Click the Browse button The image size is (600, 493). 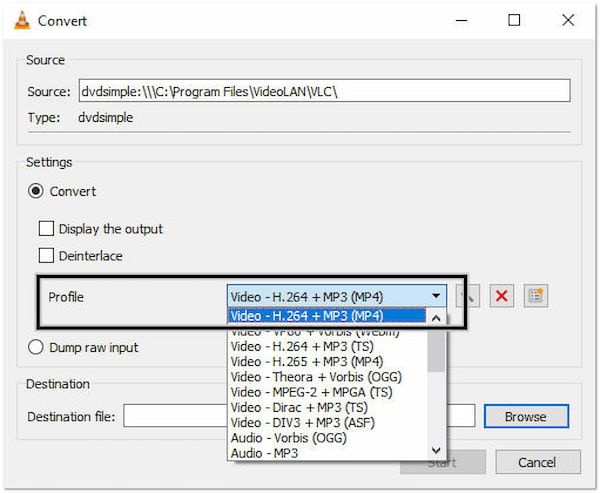click(526, 416)
